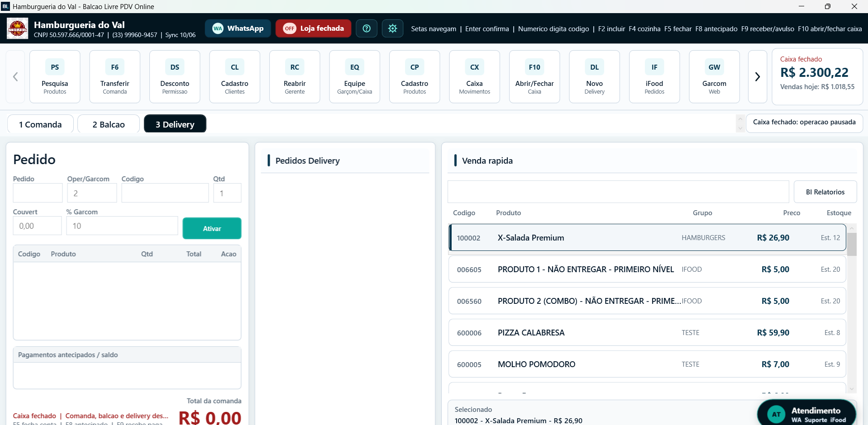Focus the % Garcom field
This screenshot has height=425, width=868.
point(122,226)
